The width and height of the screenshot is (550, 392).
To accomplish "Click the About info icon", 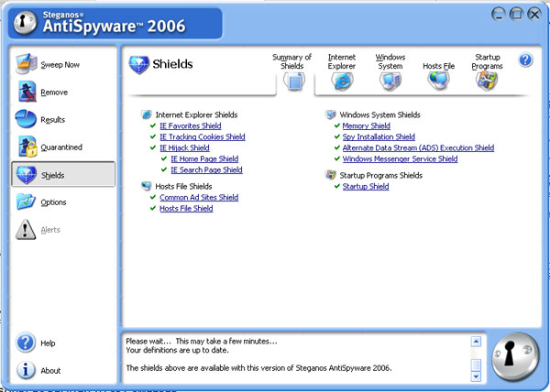I will pos(26,370).
